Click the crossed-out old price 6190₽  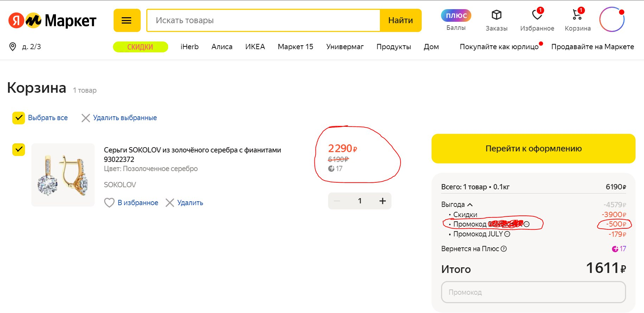[x=338, y=159]
